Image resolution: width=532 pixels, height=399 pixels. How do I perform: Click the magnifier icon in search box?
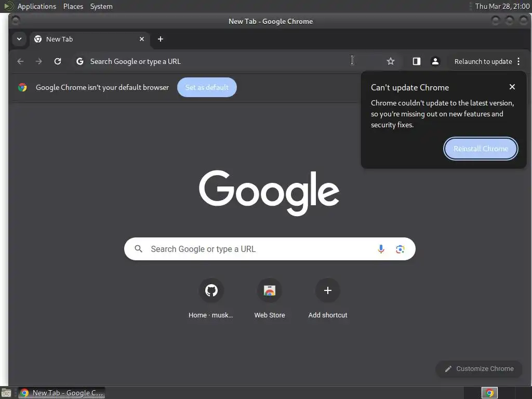(x=138, y=249)
